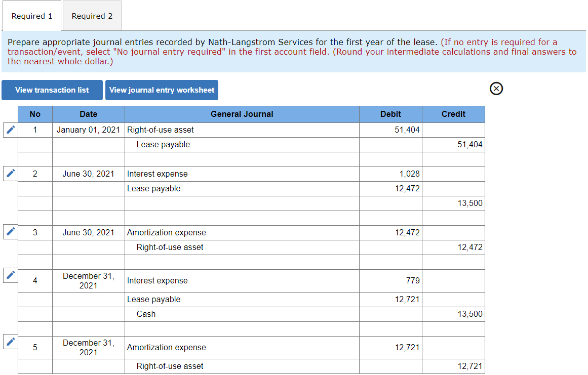Open the pencil editor for entry 2
The height and width of the screenshot is (375, 588).
point(10,173)
